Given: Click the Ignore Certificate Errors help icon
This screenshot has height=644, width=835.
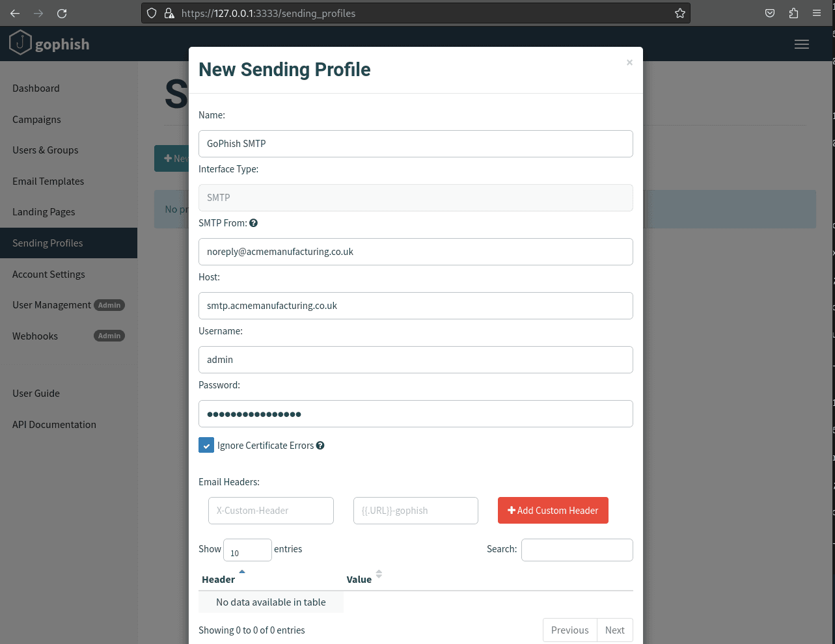Looking at the screenshot, I should [x=320, y=446].
